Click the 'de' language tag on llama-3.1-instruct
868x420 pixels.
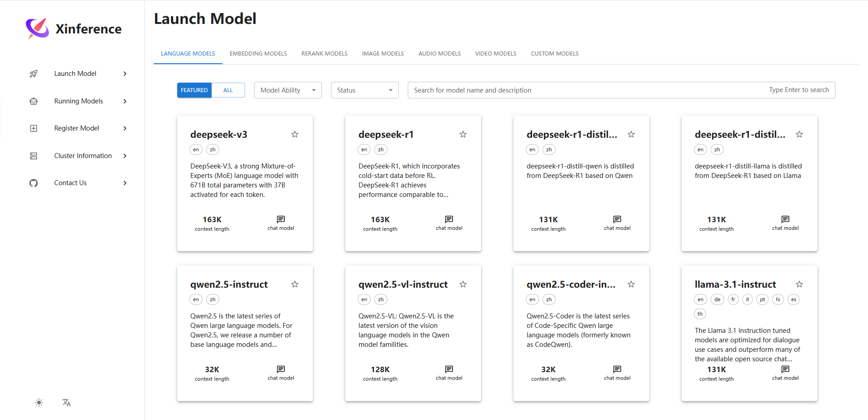pyautogui.click(x=717, y=299)
